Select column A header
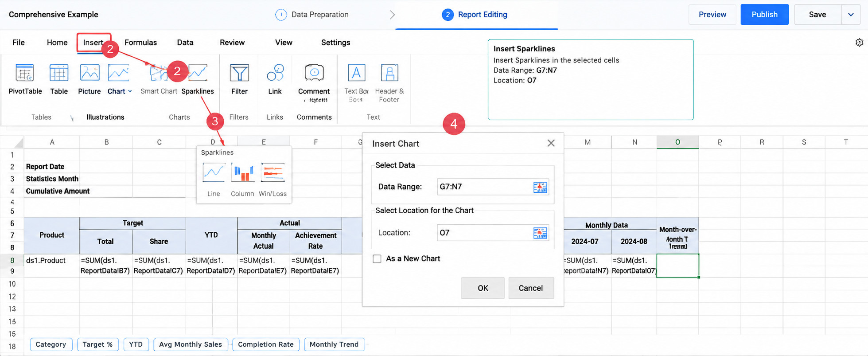 (x=52, y=142)
